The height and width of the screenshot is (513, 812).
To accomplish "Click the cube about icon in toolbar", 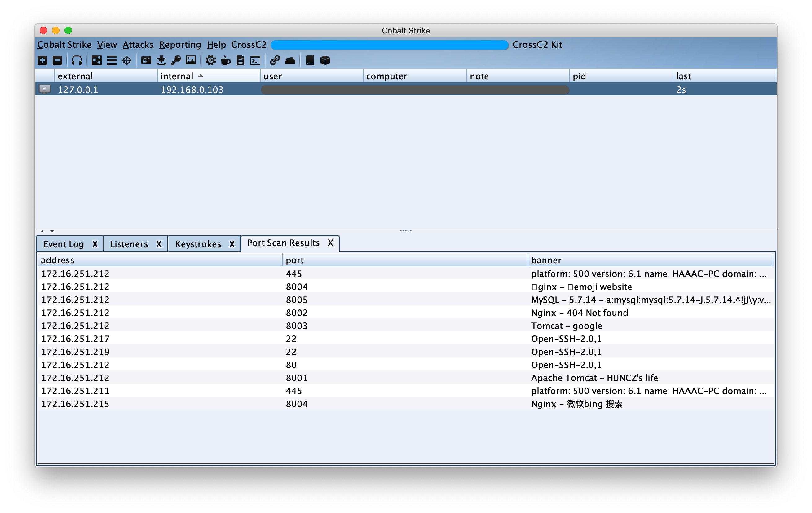I will (325, 61).
